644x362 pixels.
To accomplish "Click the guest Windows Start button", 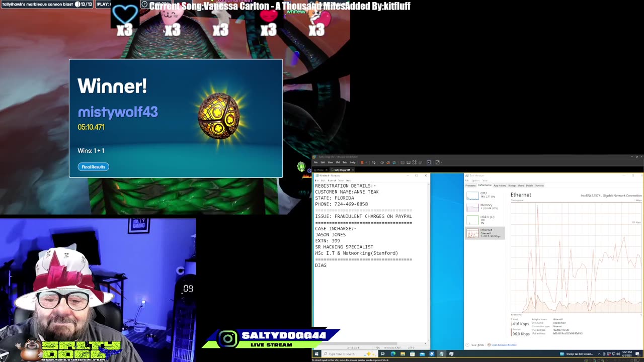I will (316, 354).
